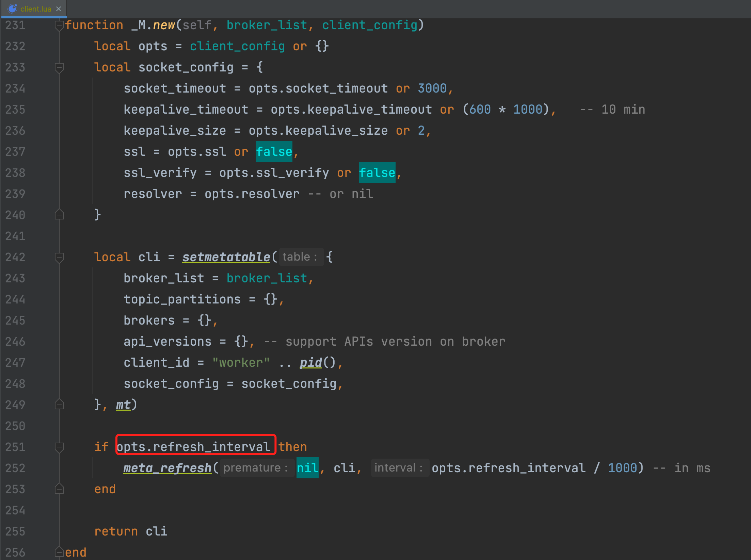Image resolution: width=751 pixels, height=560 pixels.
Task: Click the fold marker at line 240
Action: [59, 214]
